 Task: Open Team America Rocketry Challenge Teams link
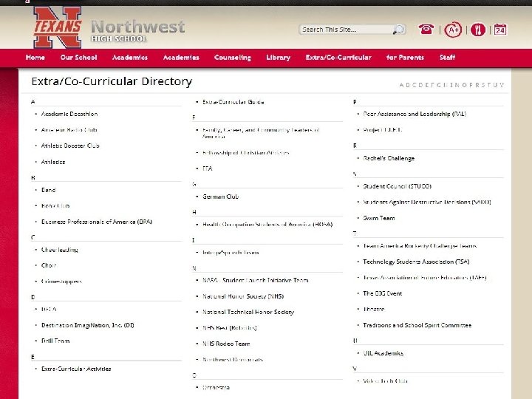[x=420, y=245]
